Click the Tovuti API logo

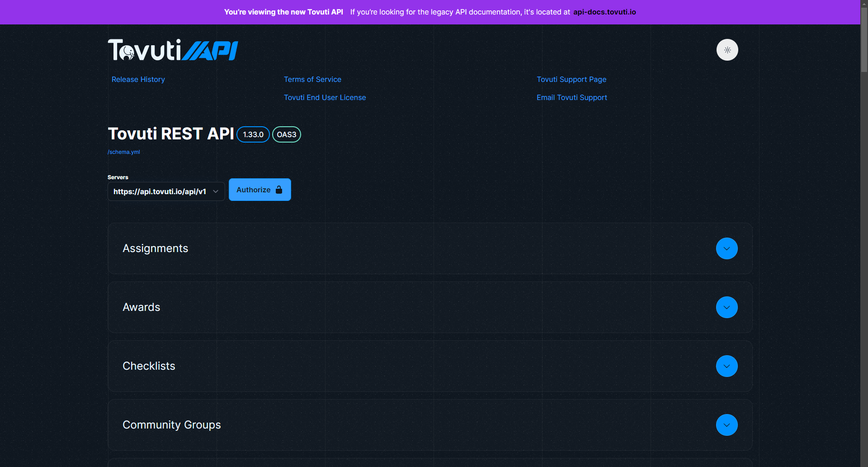click(173, 50)
